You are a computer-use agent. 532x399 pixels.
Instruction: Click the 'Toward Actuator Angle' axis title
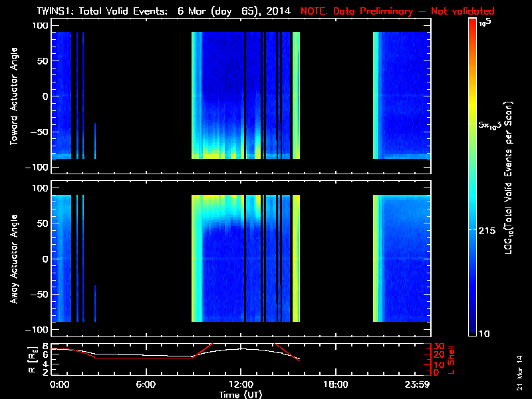coord(13,95)
